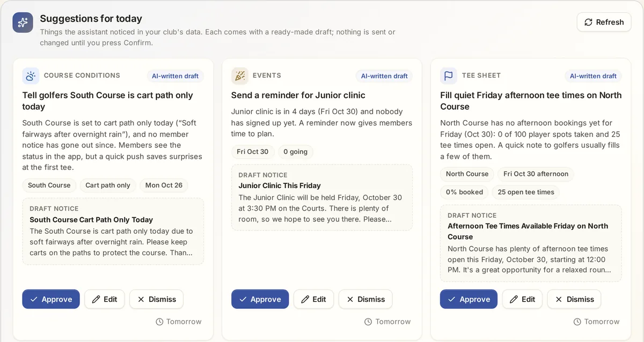Click the AI-written draft badge on Course Conditions
Screen dimensions: 644x342
pyautogui.click(x=175, y=76)
